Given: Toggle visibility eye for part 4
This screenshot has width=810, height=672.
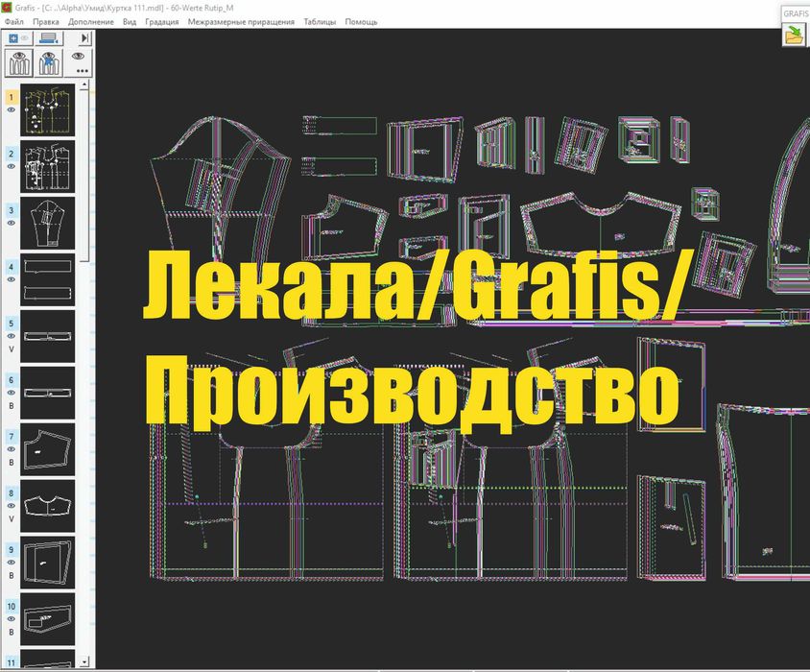Looking at the screenshot, I should pos(12,279).
